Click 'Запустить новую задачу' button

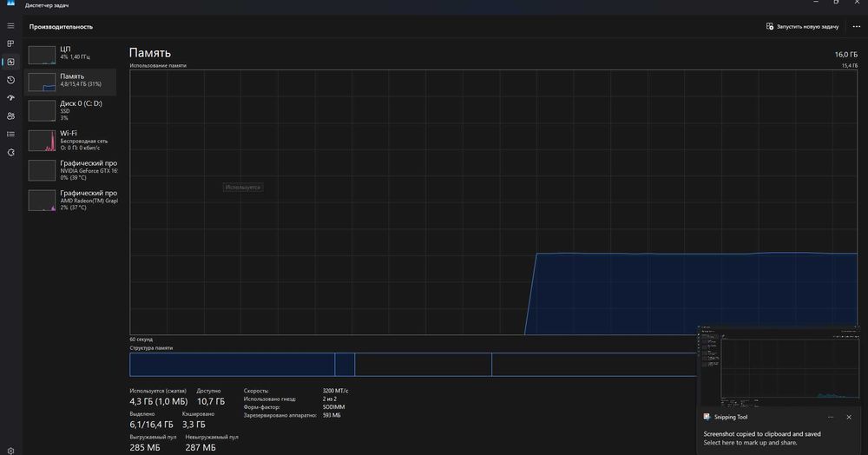pyautogui.click(x=802, y=27)
